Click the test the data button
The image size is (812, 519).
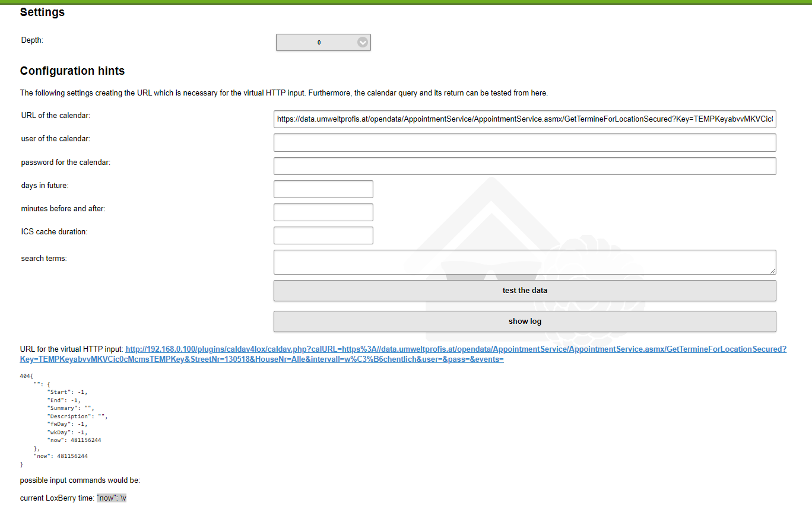coord(525,291)
